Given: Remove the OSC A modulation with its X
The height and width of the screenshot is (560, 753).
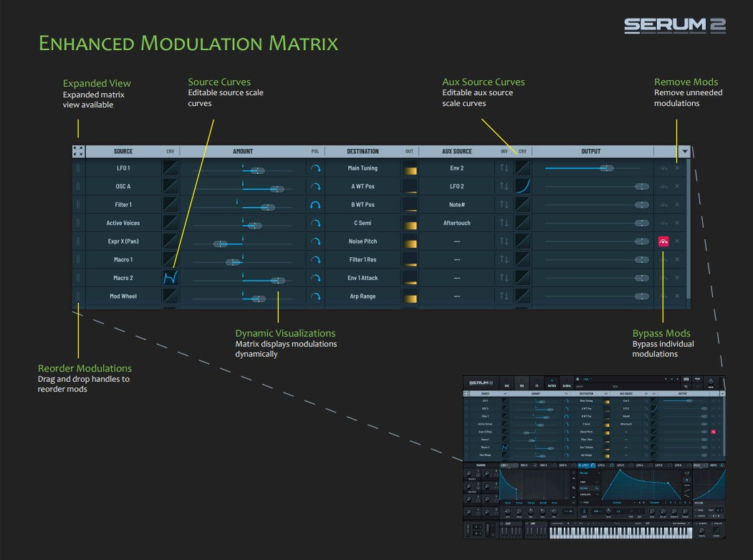Looking at the screenshot, I should [677, 186].
